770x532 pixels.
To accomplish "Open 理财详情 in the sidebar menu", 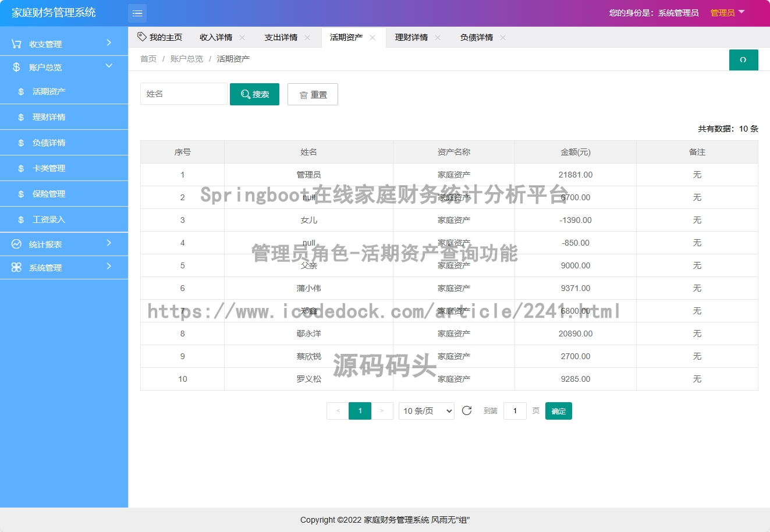I will (64, 117).
